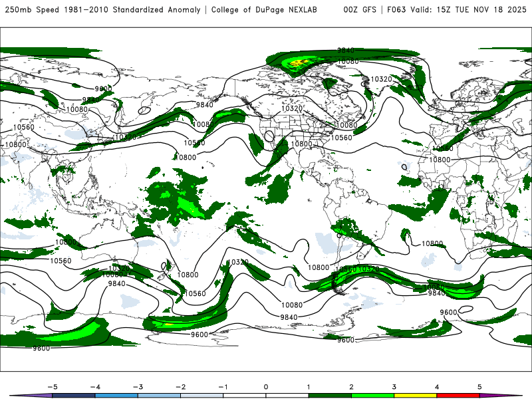The width and height of the screenshot is (532, 399).
Task: Click the positive '1' colorbar tick label
Action: pos(309,387)
